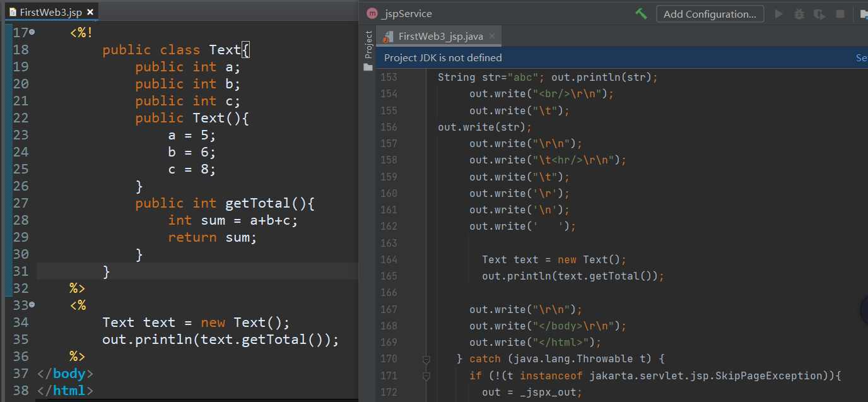Open the Project tool window sidebar tab
Viewport: 868px width, 402px height.
tap(368, 45)
